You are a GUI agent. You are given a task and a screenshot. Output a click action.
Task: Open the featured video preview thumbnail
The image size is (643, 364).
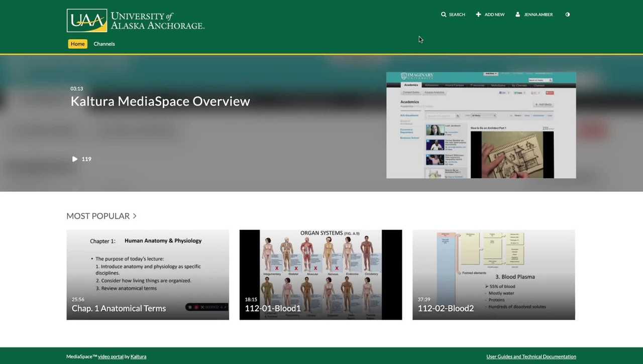[481, 125]
